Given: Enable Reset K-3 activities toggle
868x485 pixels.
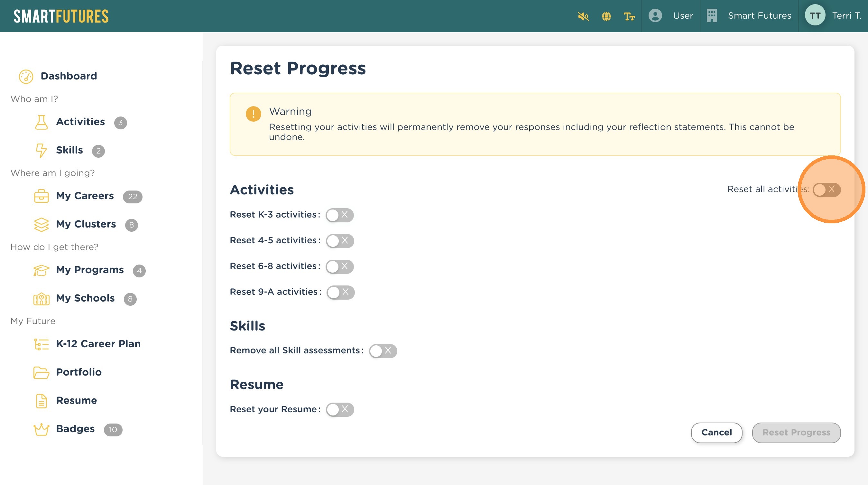Looking at the screenshot, I should [339, 215].
